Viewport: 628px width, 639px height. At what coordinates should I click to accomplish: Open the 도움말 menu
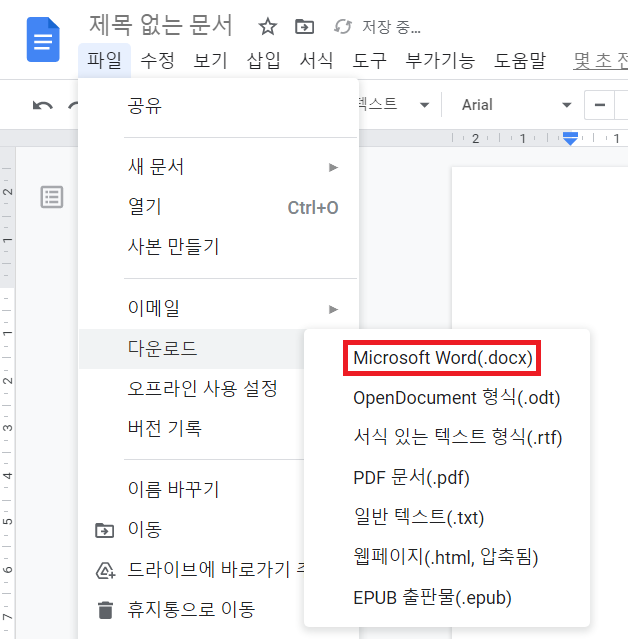click(x=520, y=60)
